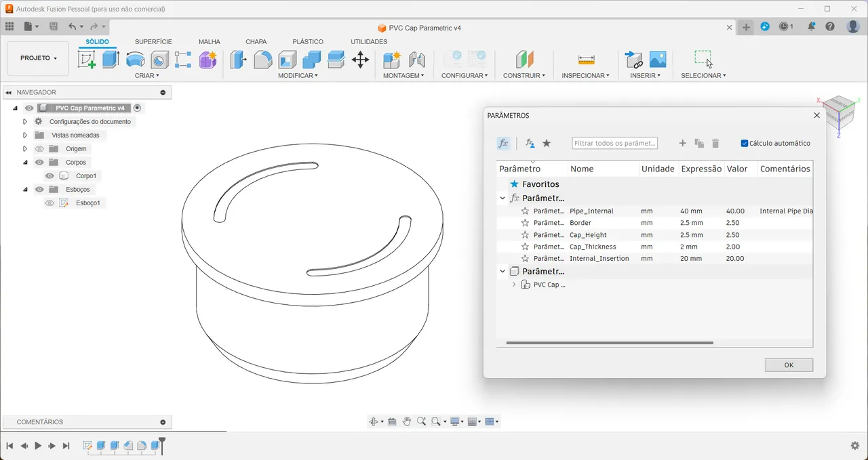Select the Press/Pull modify tool

tap(239, 60)
